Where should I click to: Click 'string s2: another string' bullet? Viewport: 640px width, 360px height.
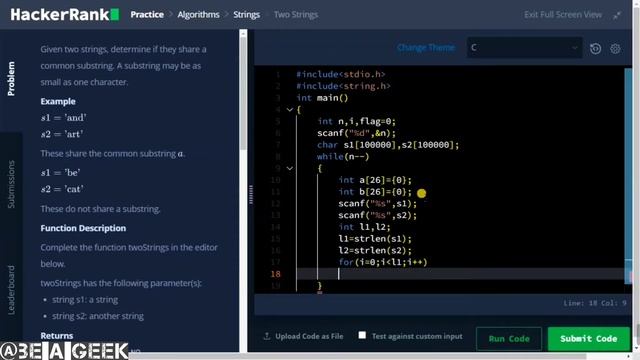click(x=98, y=316)
